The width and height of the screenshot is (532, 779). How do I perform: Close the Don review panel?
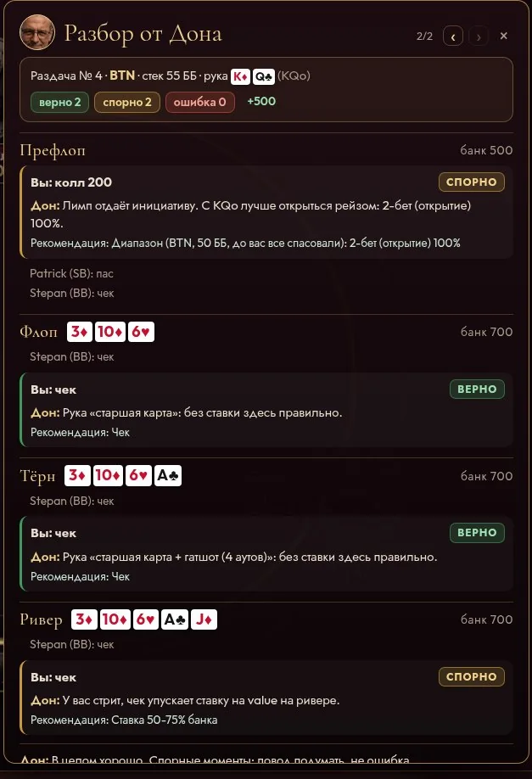(504, 36)
